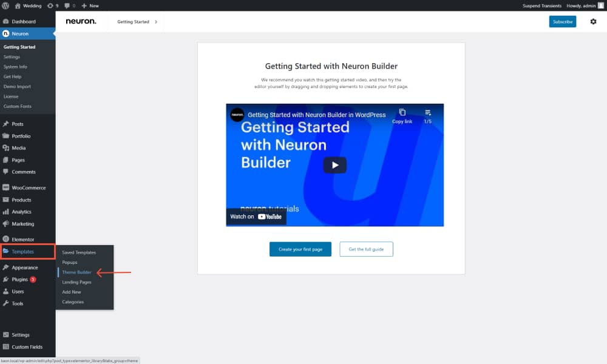Select Saved Templates in the flyout menu
This screenshot has width=607, height=364.
pos(78,252)
